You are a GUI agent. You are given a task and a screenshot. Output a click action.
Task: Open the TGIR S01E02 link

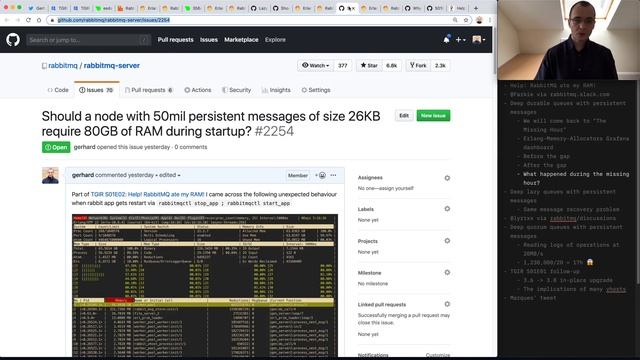pos(147,194)
